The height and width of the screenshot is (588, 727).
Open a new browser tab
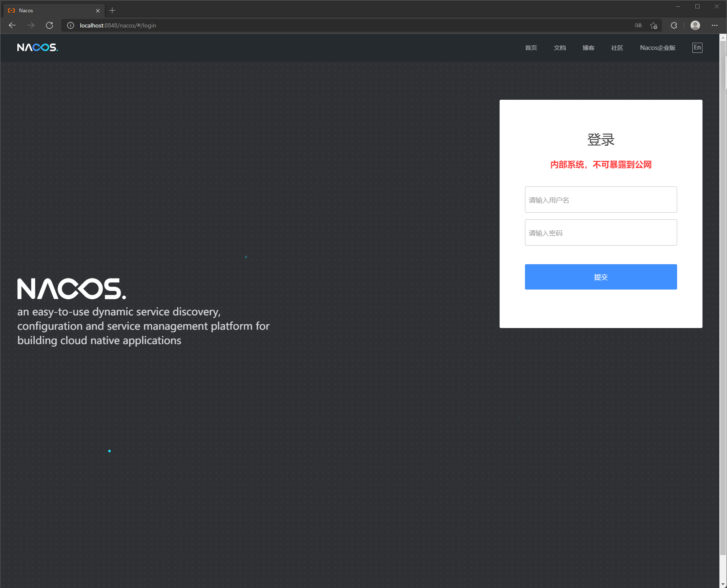pyautogui.click(x=112, y=11)
